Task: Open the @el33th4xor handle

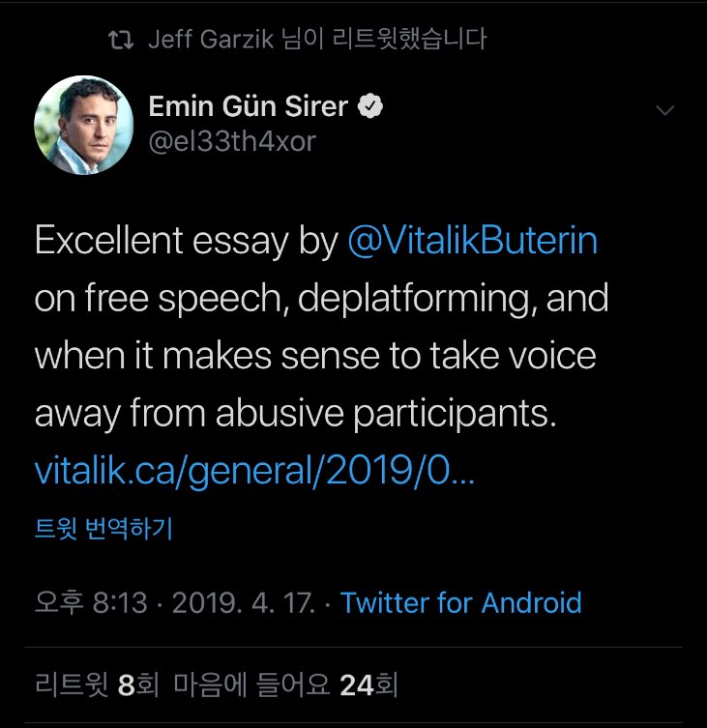Action: pyautogui.click(x=232, y=141)
